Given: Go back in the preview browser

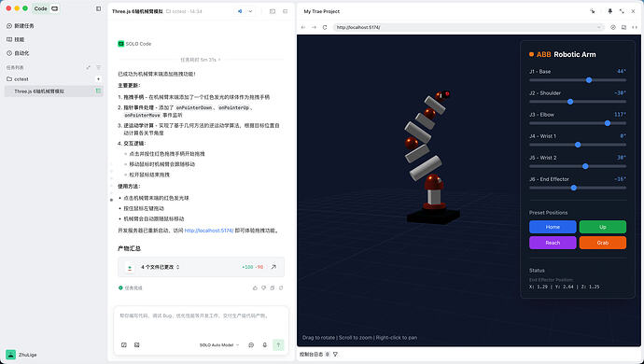Looking at the screenshot, I should coord(303,27).
